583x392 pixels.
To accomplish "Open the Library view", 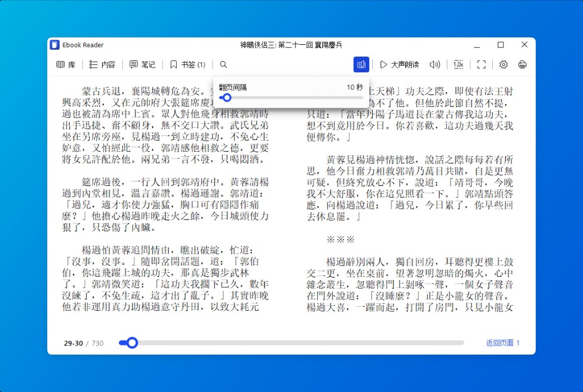I will click(x=66, y=64).
